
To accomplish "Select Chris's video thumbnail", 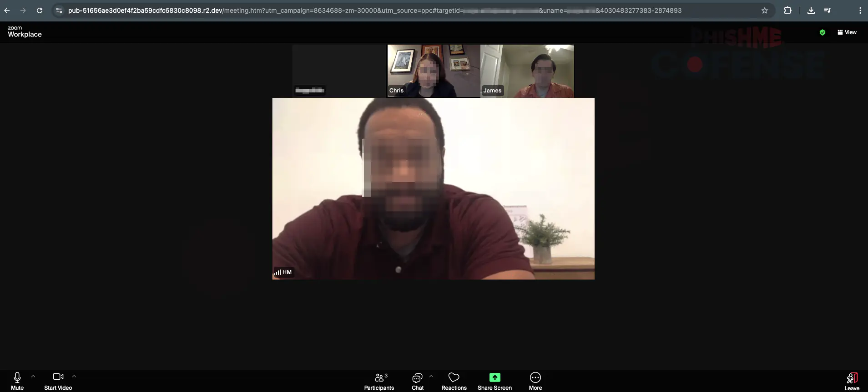I will point(434,71).
